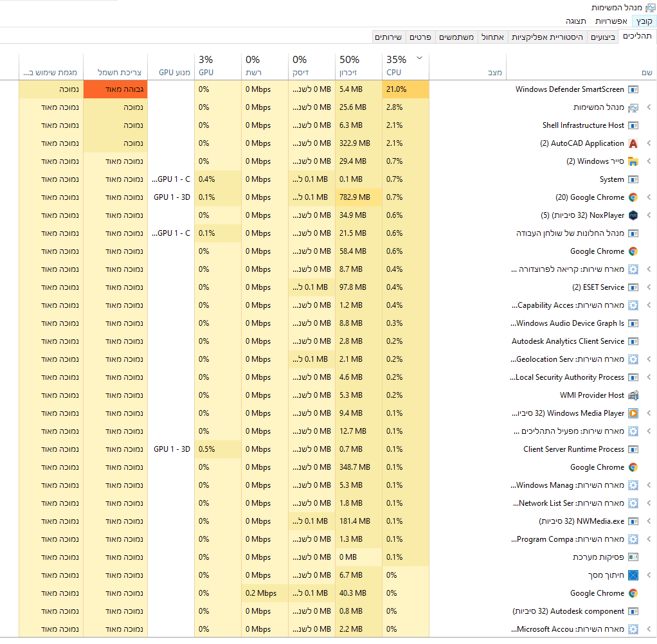Click the Task Manager process row icon
Viewport: 657px width, 644px height.
pos(633,107)
